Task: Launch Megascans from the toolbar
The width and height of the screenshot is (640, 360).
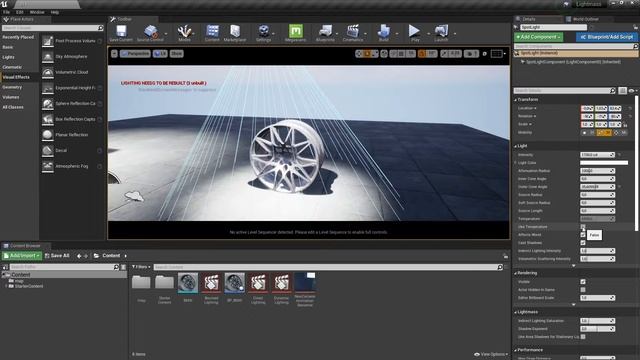Action: pos(296,32)
